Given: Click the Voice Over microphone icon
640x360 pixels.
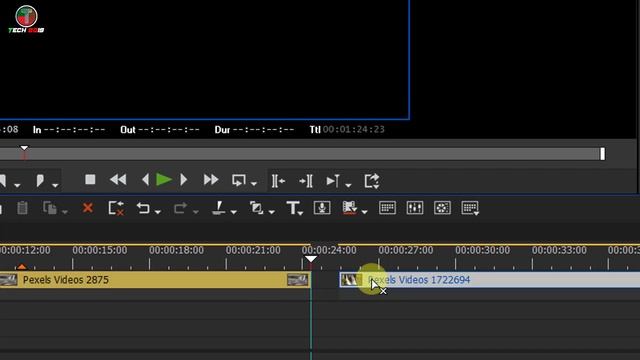Looking at the screenshot, I should [x=322, y=208].
